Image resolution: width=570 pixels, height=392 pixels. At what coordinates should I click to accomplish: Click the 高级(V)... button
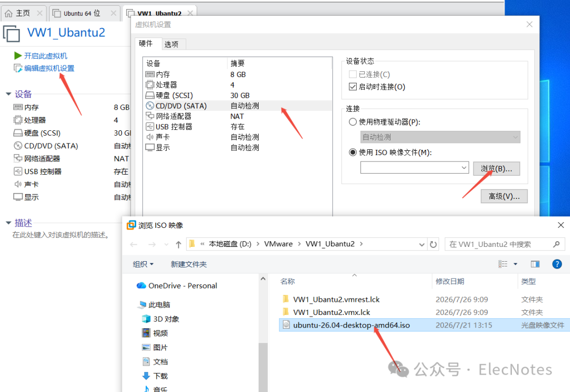504,196
